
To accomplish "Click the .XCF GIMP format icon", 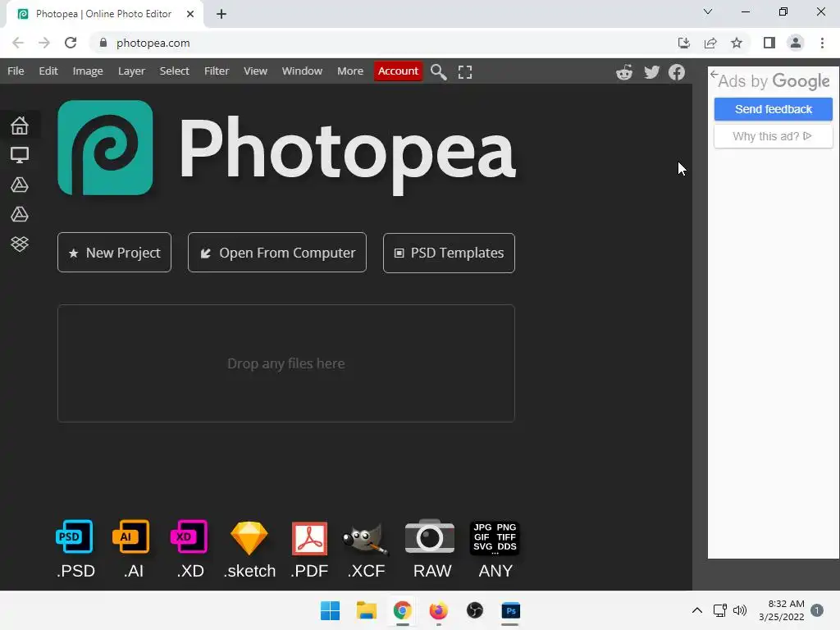I will 366,538.
